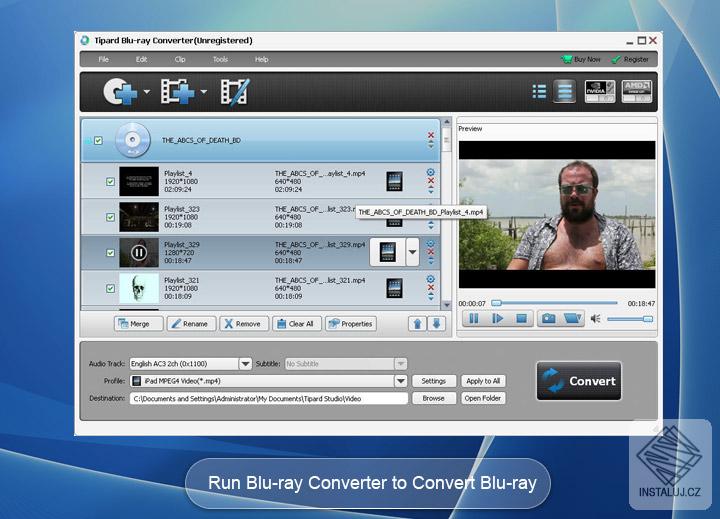Click the preview playback progress bar
The width and height of the screenshot is (720, 519).
tap(554, 303)
